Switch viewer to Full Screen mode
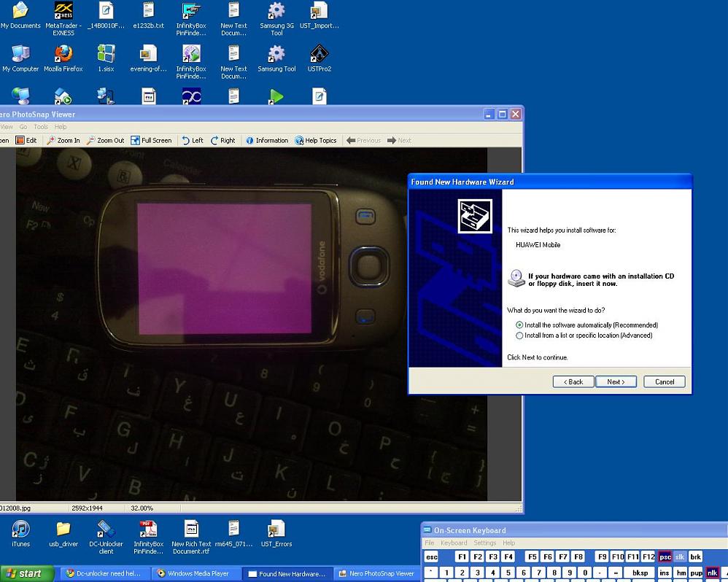The image size is (728, 582). 151,141
